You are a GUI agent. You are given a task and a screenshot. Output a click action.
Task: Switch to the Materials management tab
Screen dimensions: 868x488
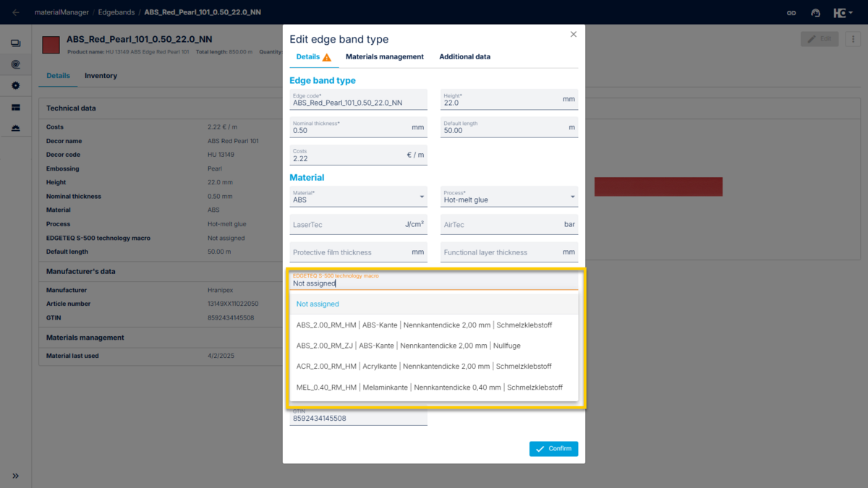[385, 56]
